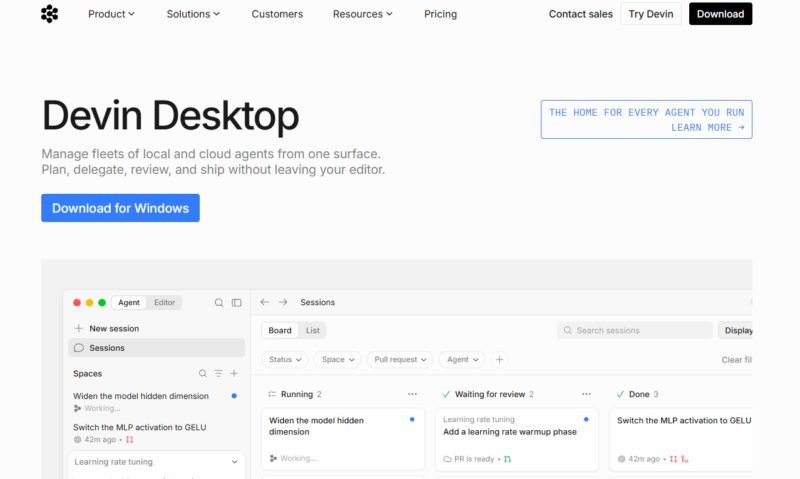Screen dimensions: 800x479
Task: Click the Done column checkmark icon
Action: click(620, 394)
